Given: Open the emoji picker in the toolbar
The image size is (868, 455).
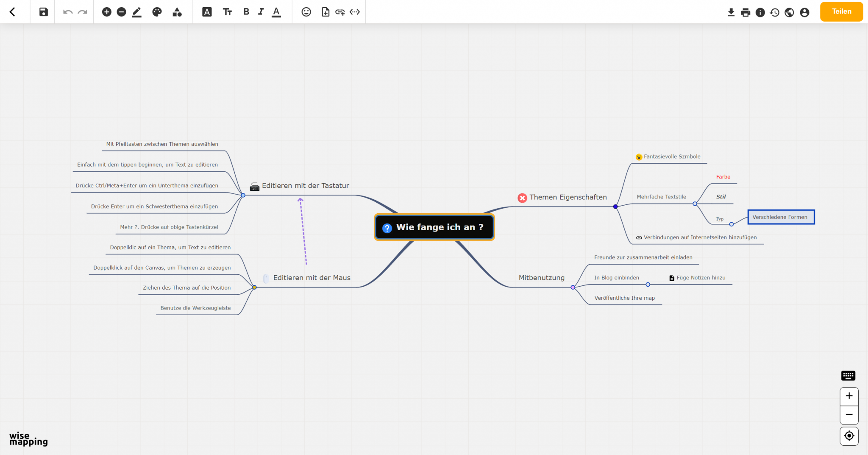Looking at the screenshot, I should click(x=306, y=12).
